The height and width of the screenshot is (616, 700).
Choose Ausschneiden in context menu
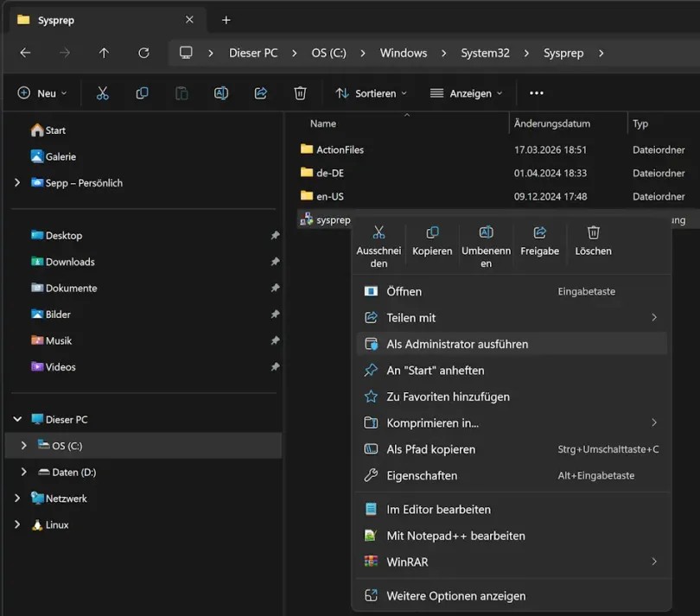coord(379,246)
